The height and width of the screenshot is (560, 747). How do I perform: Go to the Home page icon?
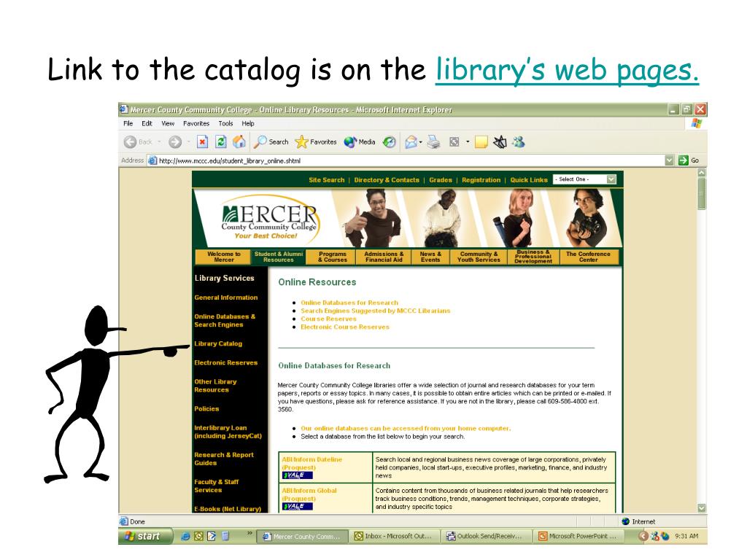click(239, 142)
